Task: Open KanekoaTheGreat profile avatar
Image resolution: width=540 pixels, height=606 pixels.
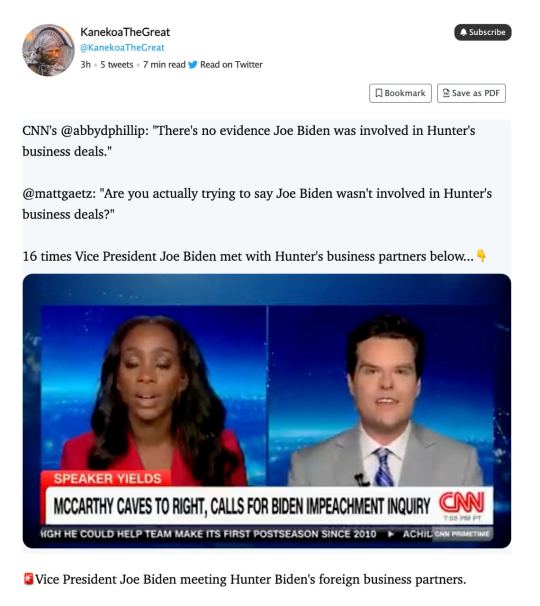Action: pyautogui.click(x=48, y=50)
